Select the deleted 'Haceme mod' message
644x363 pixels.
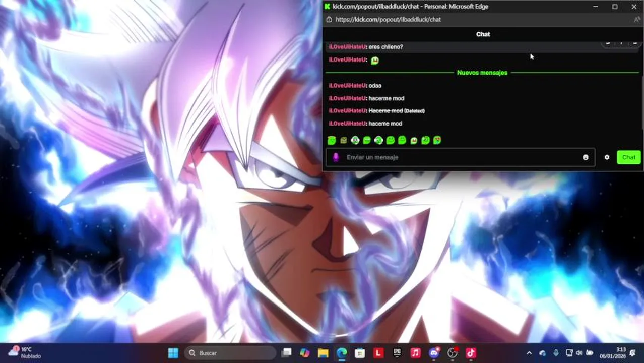tap(385, 111)
